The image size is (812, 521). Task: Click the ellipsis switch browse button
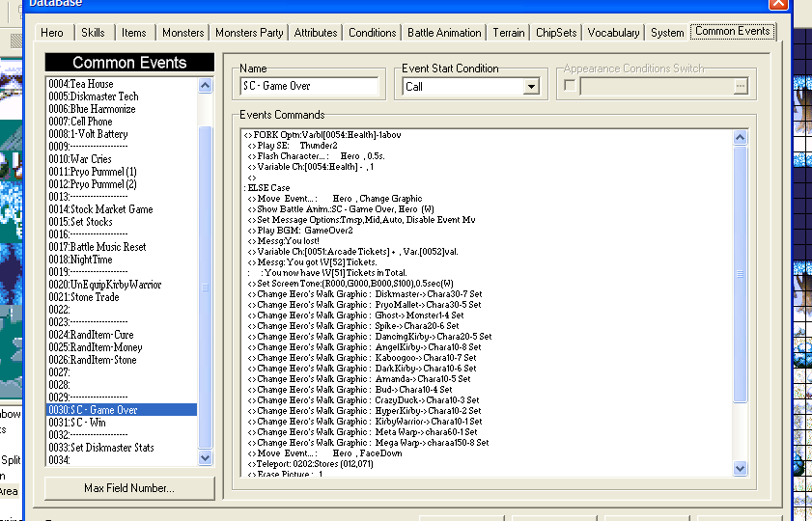(741, 87)
